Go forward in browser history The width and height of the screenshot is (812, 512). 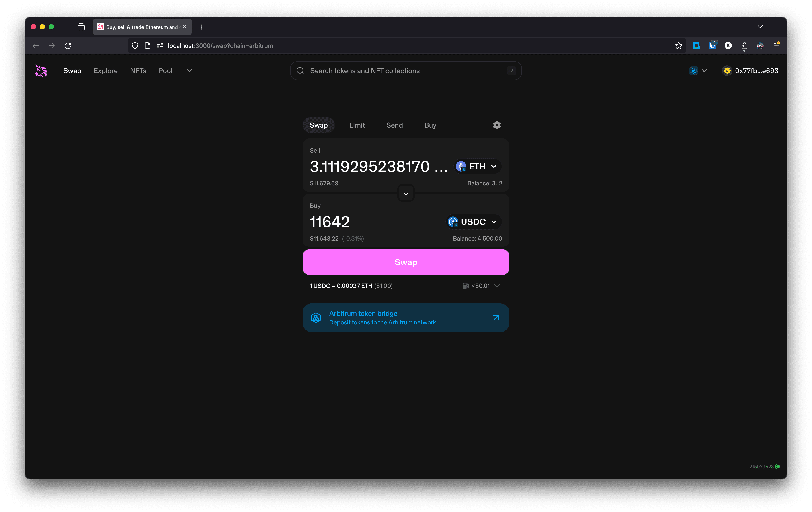[52, 45]
